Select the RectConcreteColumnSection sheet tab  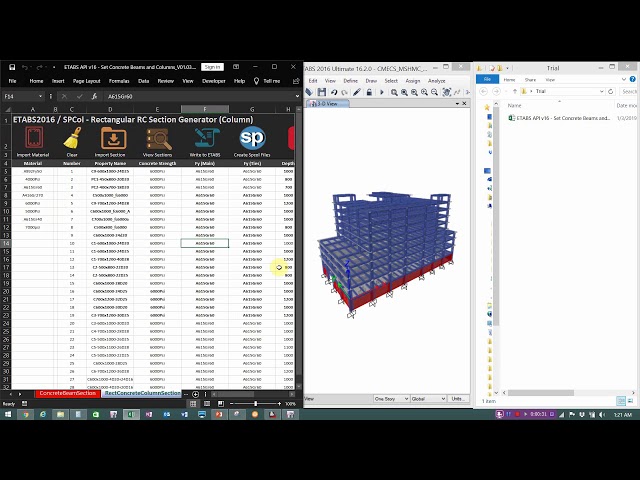click(x=142, y=393)
